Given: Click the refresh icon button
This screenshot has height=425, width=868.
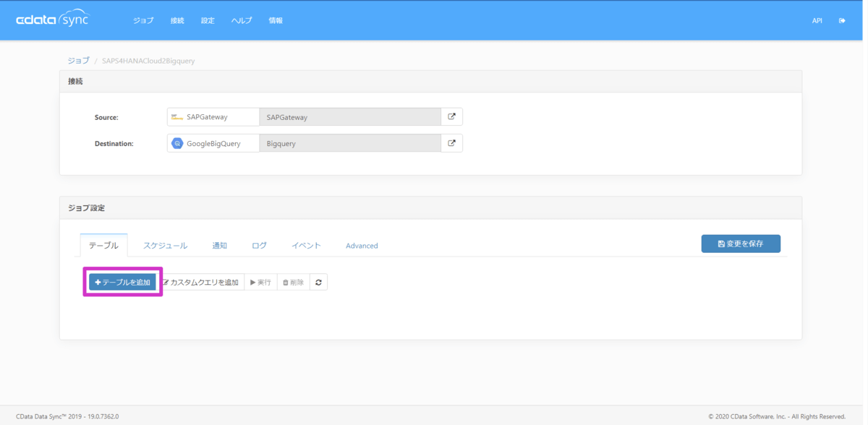Looking at the screenshot, I should click(x=318, y=282).
